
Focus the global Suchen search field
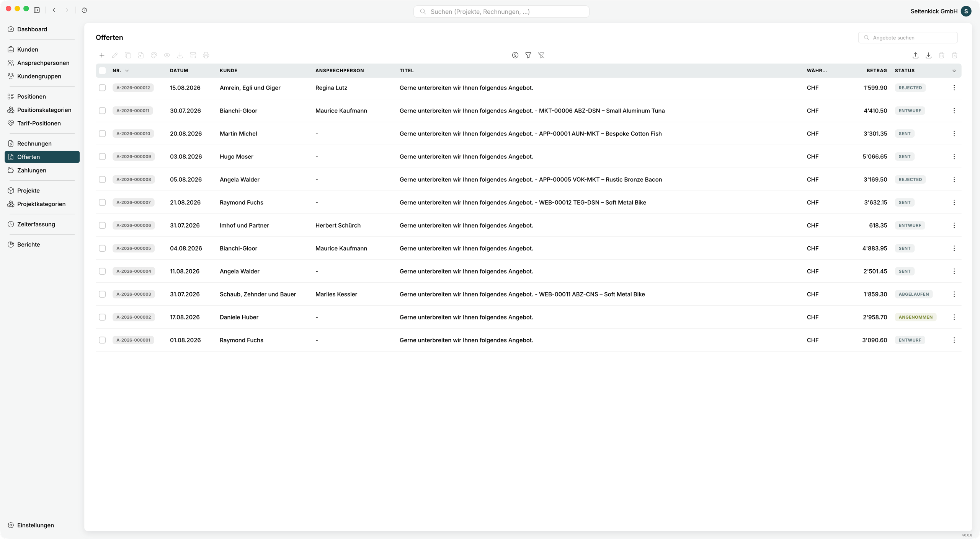501,11
